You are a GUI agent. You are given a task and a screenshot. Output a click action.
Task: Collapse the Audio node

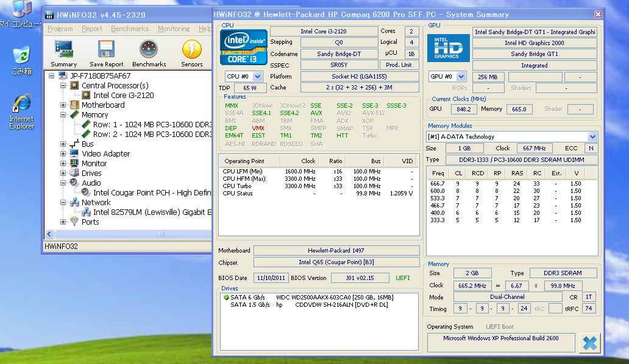[x=63, y=183]
